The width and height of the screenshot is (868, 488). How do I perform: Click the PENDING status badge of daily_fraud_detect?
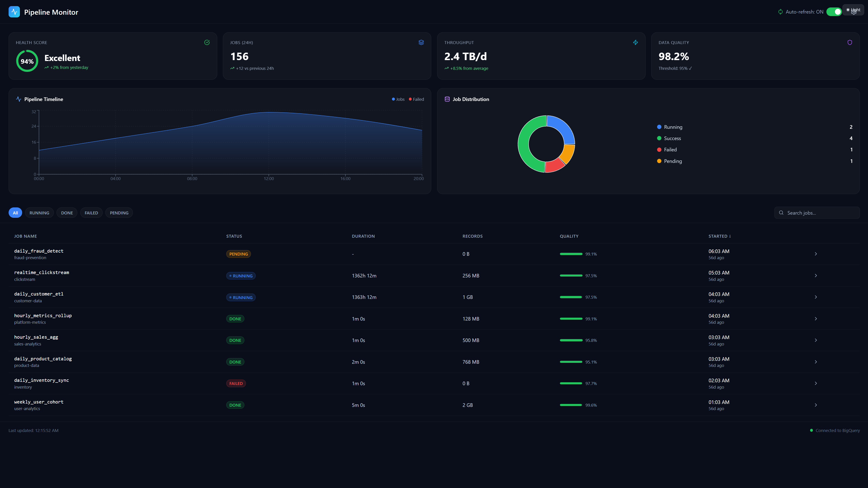238,254
